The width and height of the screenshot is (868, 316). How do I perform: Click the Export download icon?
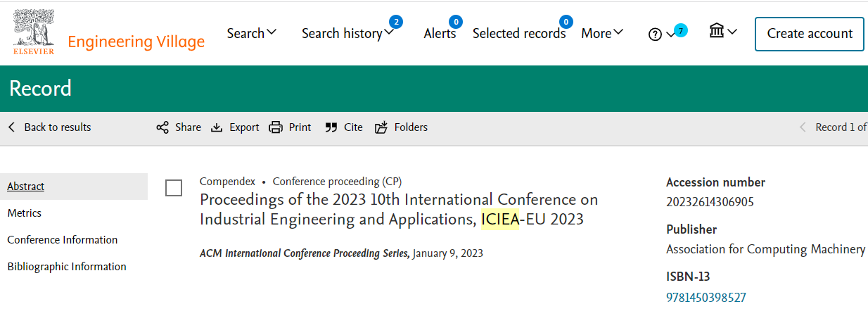pyautogui.click(x=217, y=127)
